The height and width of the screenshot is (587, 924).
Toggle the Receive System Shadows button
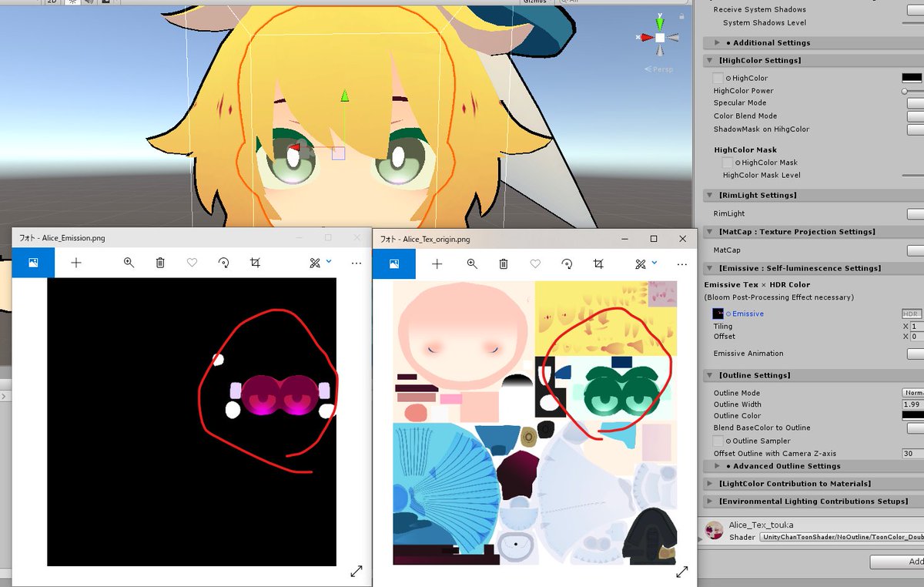[916, 9]
